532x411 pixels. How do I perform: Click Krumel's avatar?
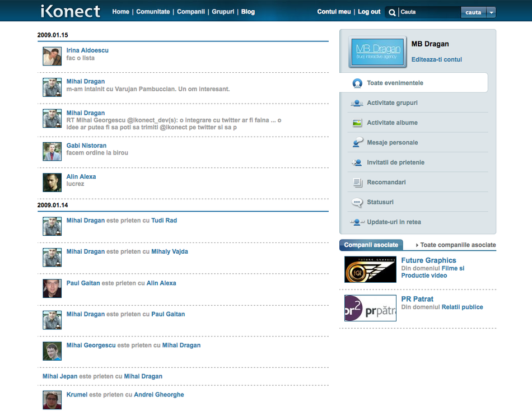tap(52, 400)
